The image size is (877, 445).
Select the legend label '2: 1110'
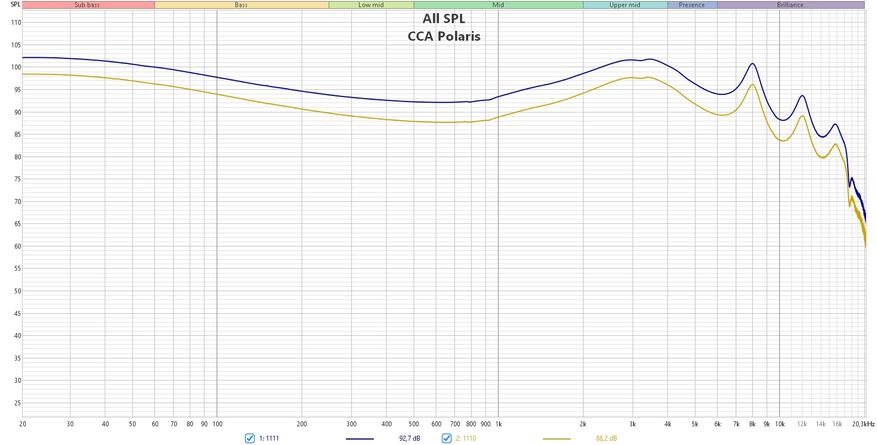(465, 438)
